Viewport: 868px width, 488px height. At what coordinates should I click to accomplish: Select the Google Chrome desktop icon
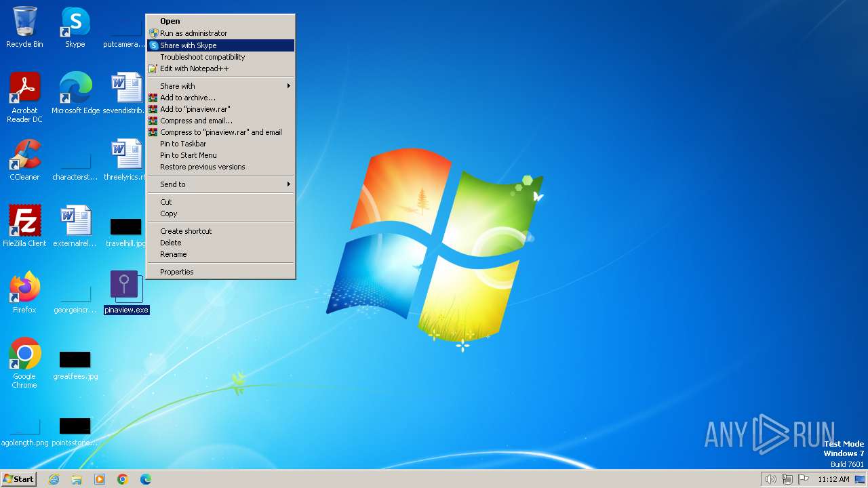24,363
